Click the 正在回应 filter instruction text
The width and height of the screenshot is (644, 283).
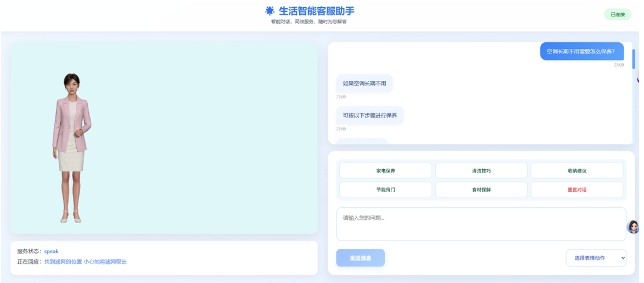click(x=86, y=262)
